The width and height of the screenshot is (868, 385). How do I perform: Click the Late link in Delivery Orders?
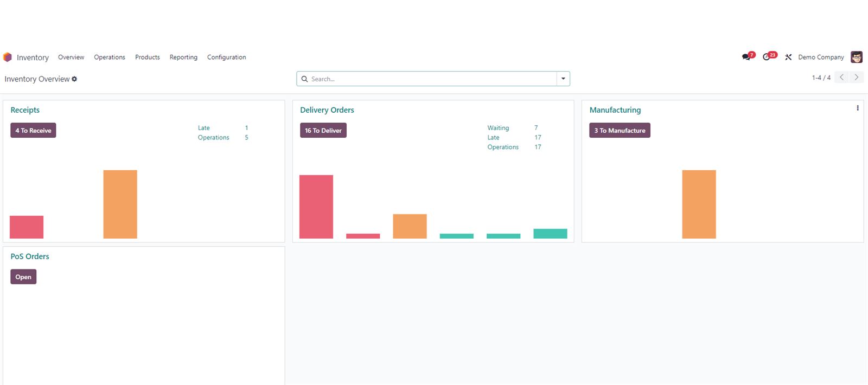click(x=493, y=138)
